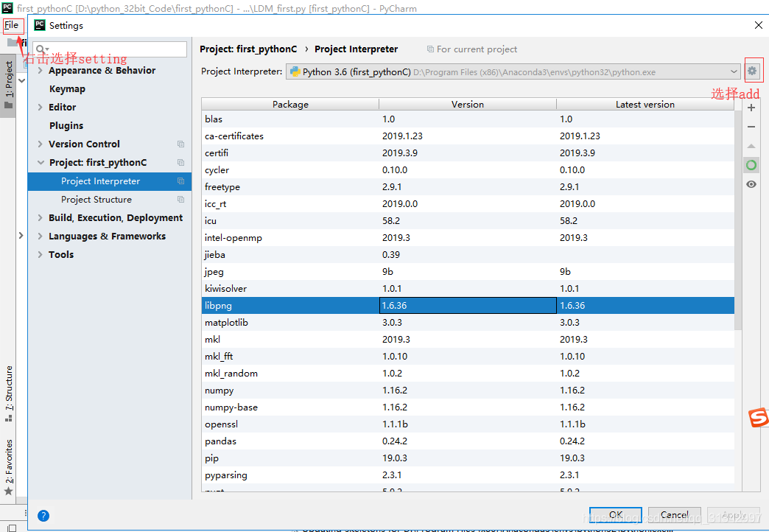The height and width of the screenshot is (532, 769).
Task: Select the pip package row
Action: (468, 458)
